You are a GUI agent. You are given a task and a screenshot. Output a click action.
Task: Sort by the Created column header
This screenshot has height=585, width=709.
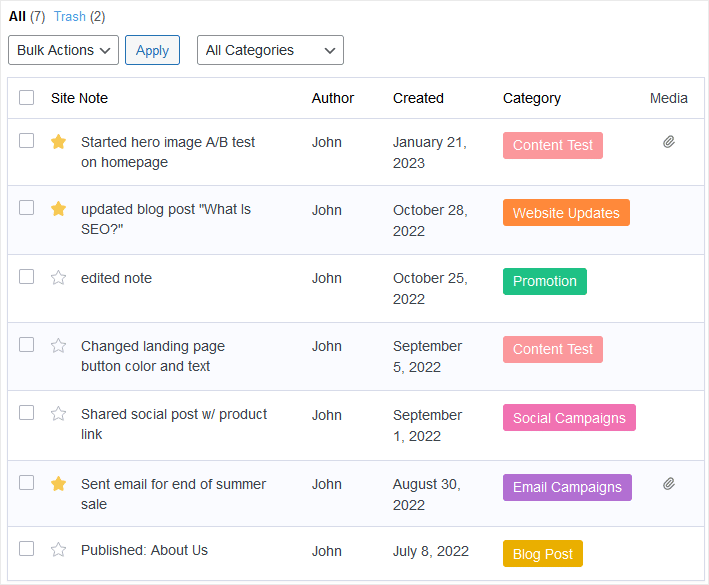pyautogui.click(x=418, y=98)
